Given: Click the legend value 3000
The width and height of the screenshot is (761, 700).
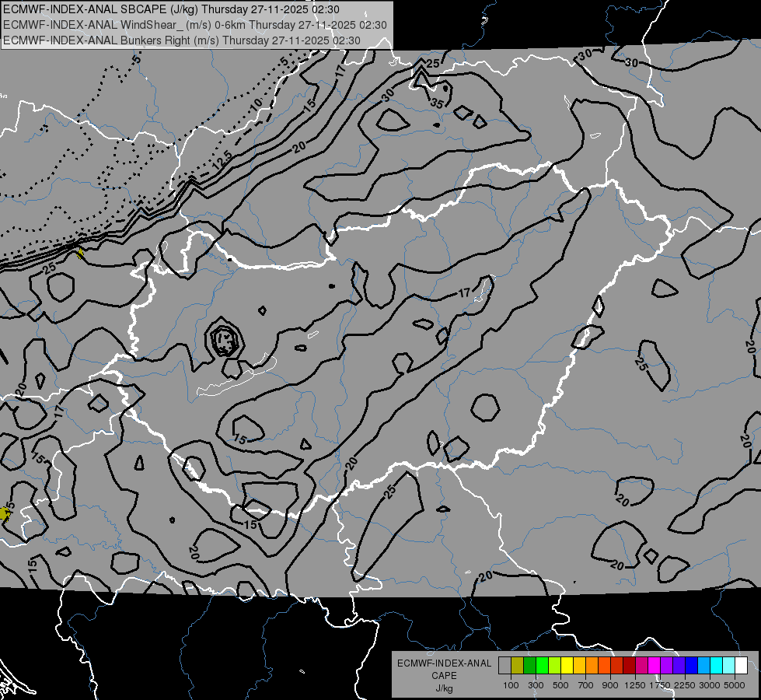Looking at the screenshot, I should coord(710,685).
